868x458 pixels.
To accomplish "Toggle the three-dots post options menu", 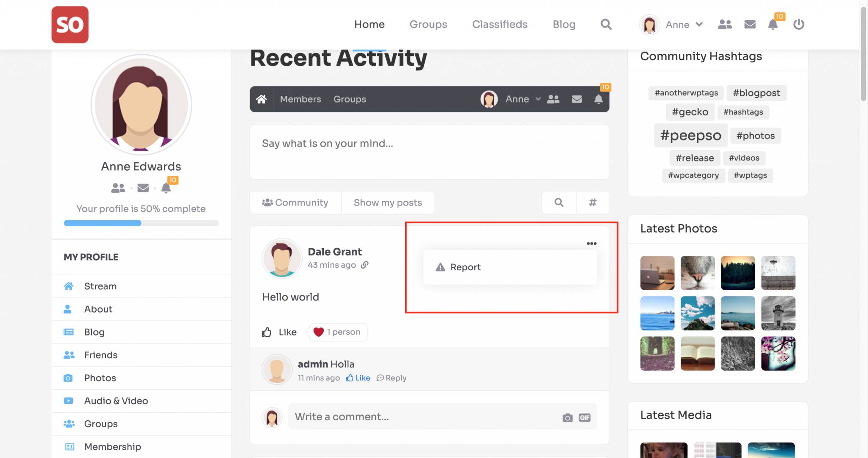I will click(592, 244).
